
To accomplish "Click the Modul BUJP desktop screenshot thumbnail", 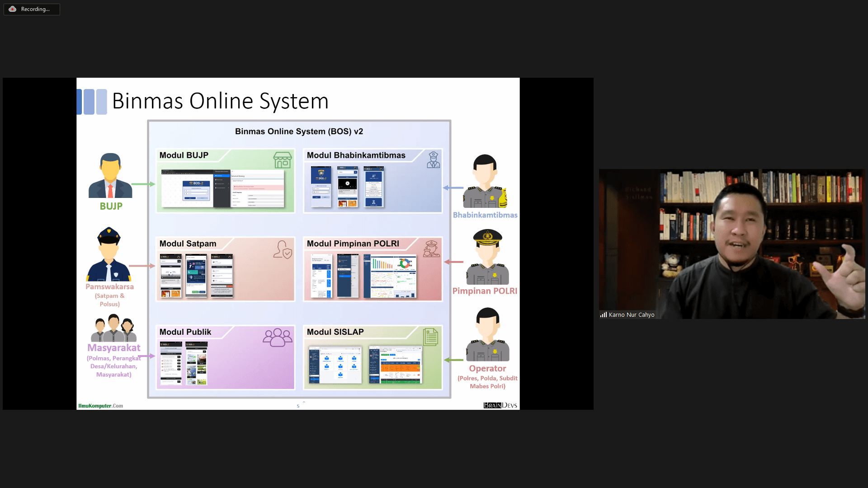I will [224, 188].
